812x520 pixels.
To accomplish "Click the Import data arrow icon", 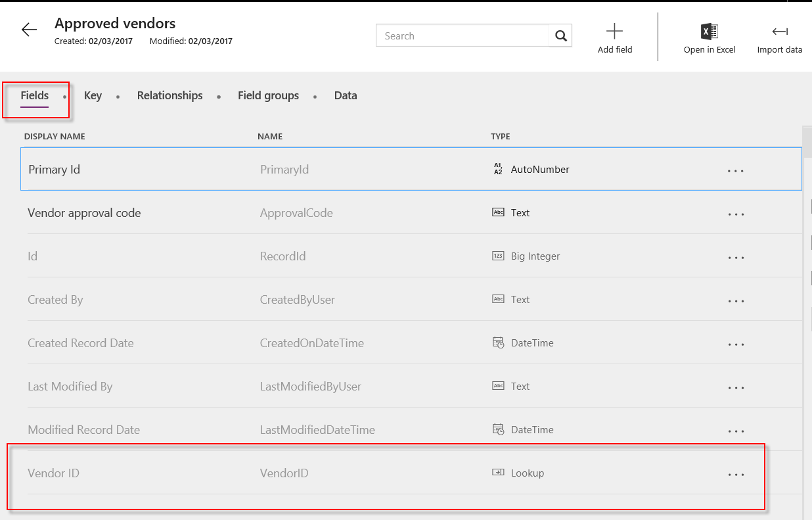I will click(x=779, y=31).
